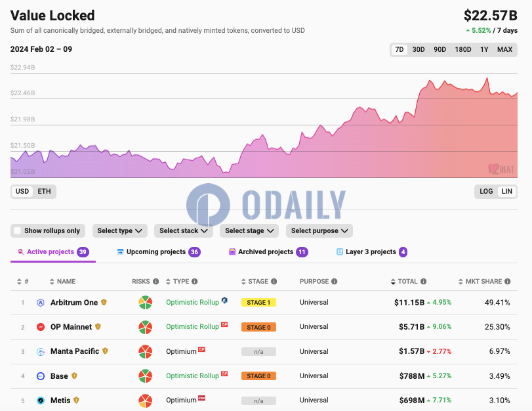Open the OP Mainnet project link
Viewport: 532px width, 411px height.
coord(71,327)
